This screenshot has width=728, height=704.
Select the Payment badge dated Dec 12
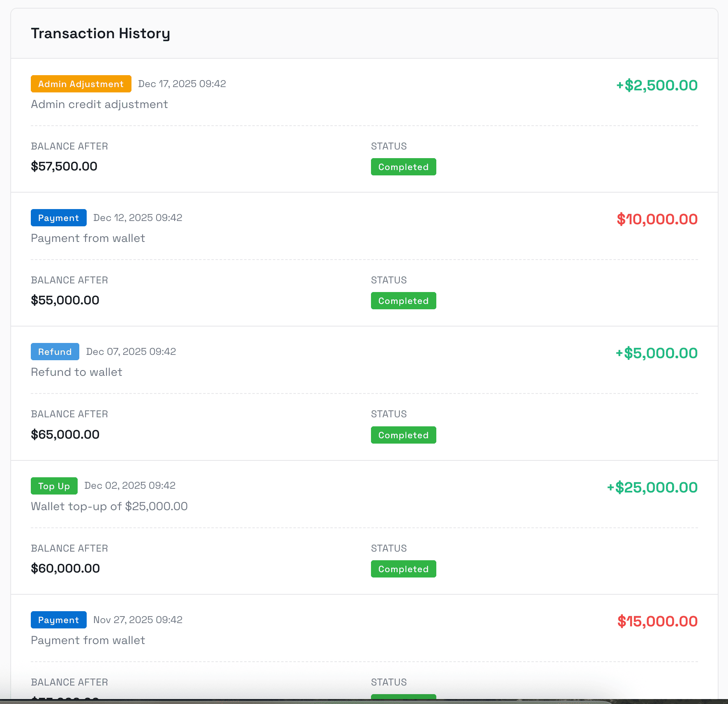[x=58, y=218]
